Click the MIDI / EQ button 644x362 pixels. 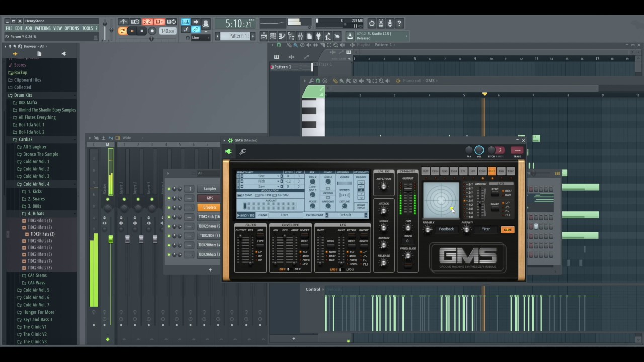246,215
